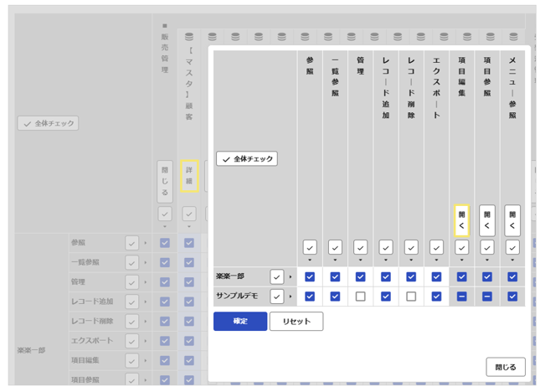The image size is (545, 392).
Task: Click 閉じる button under 販売管理 column
Action: (165, 181)
